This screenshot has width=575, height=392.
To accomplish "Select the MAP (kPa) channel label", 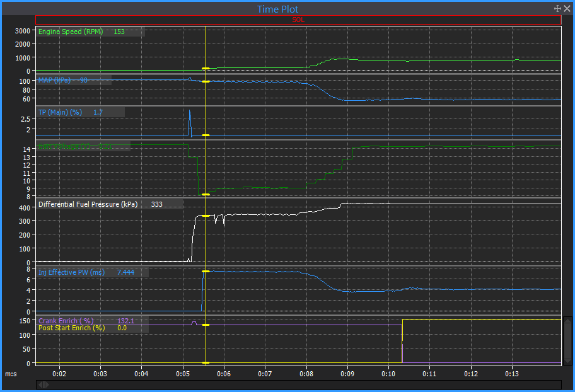I will (55, 80).
